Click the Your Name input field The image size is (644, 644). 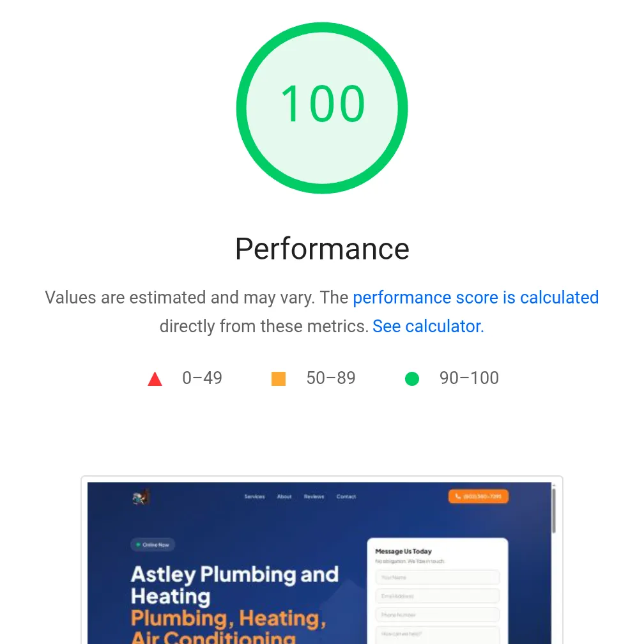(437, 577)
